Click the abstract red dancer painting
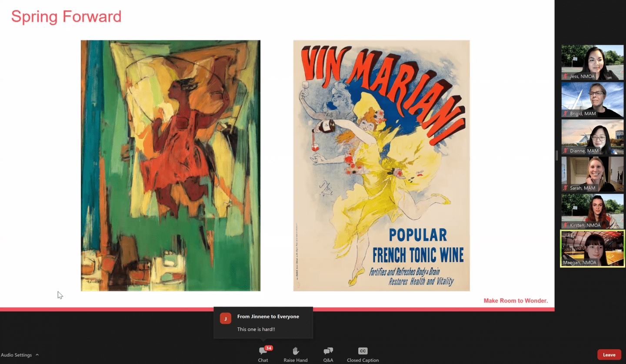The image size is (626, 364). [170, 165]
